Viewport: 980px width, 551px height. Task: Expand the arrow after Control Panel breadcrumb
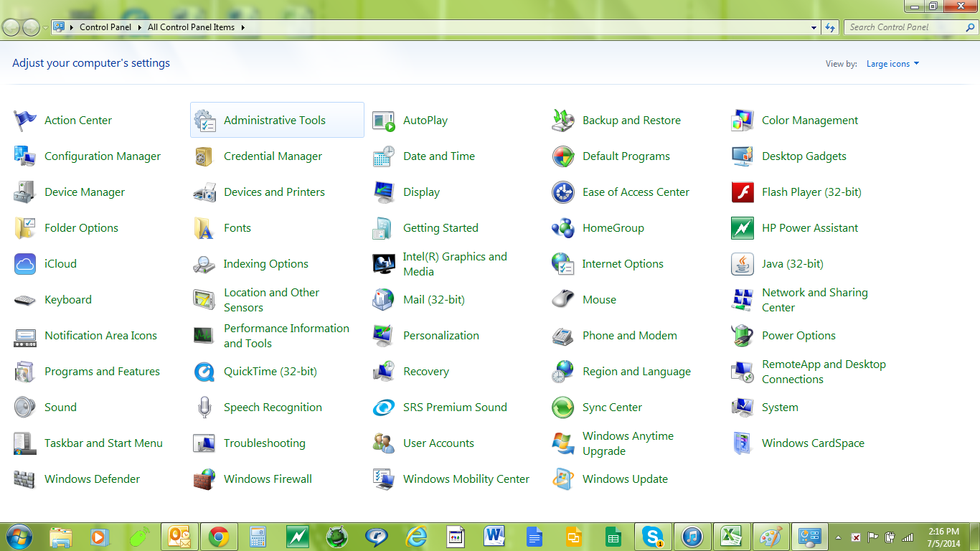pyautogui.click(x=138, y=27)
